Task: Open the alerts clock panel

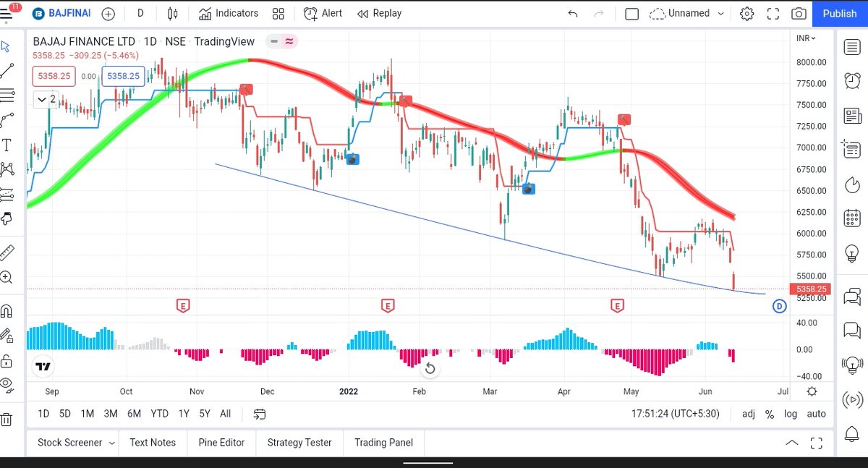Action: click(x=852, y=80)
